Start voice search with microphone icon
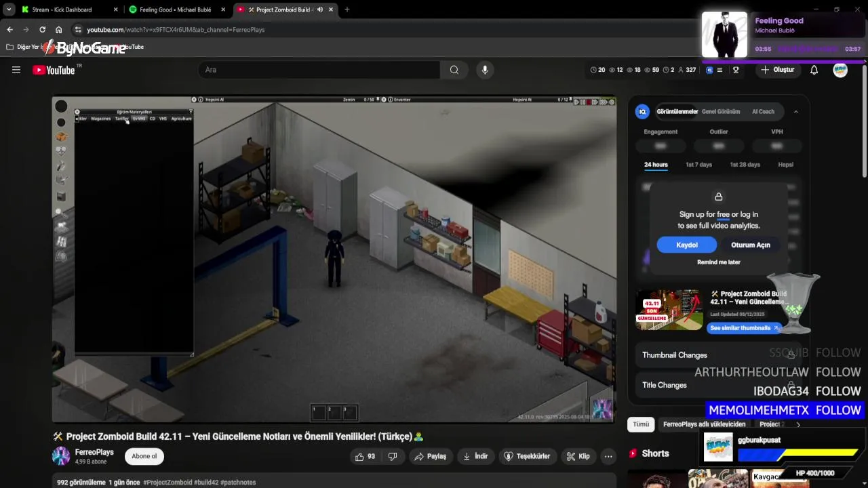Screen dimensions: 868x488 click(484, 70)
